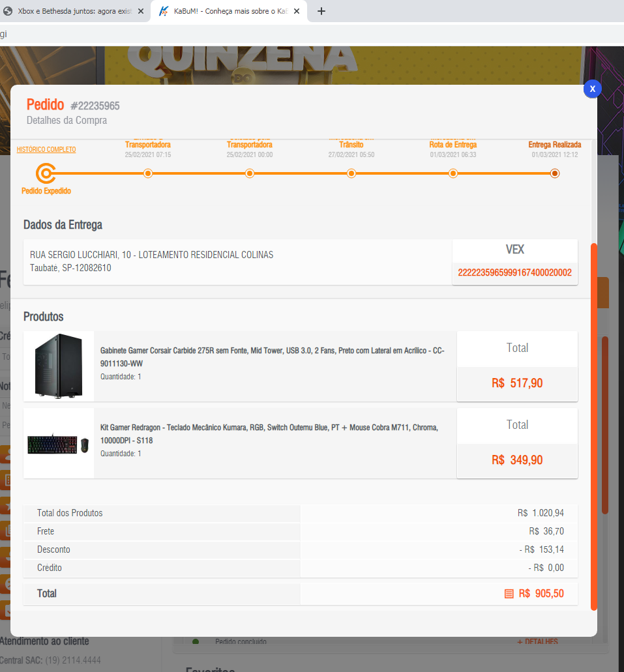Screen dimensions: 624x672
Task: Click the Corsair Carbide case thumbnail
Action: (59, 366)
